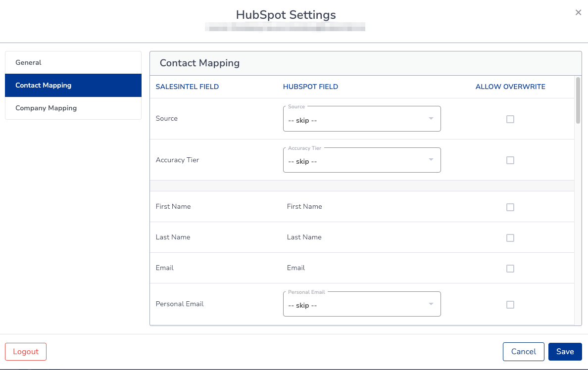Click the Logout button
Image resolution: width=588 pixels, height=370 pixels.
pyautogui.click(x=26, y=352)
